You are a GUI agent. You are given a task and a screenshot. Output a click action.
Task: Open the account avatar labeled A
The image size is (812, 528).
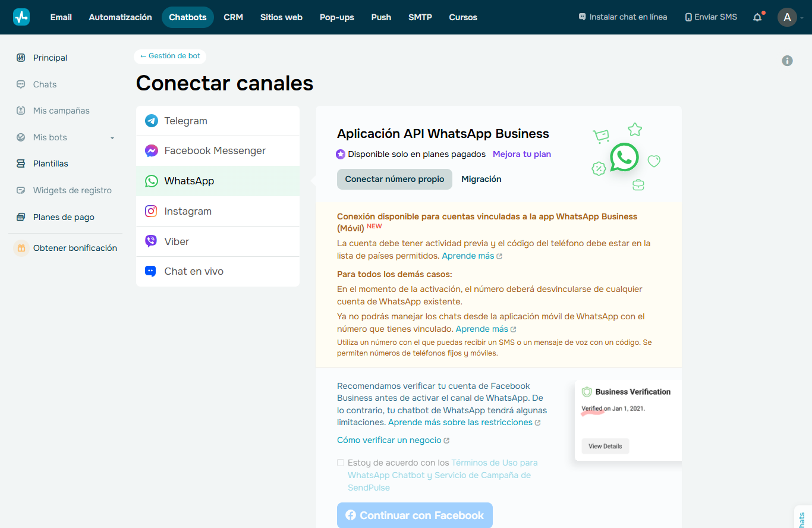[787, 17]
